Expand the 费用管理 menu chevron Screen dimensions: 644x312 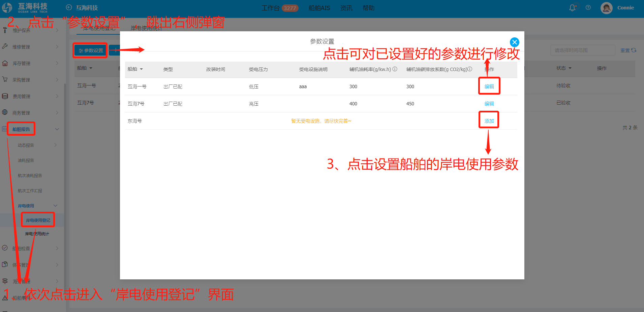(x=57, y=96)
